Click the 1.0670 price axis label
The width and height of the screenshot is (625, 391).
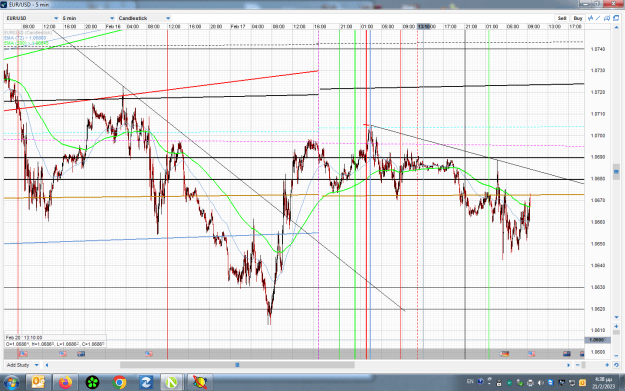point(597,200)
